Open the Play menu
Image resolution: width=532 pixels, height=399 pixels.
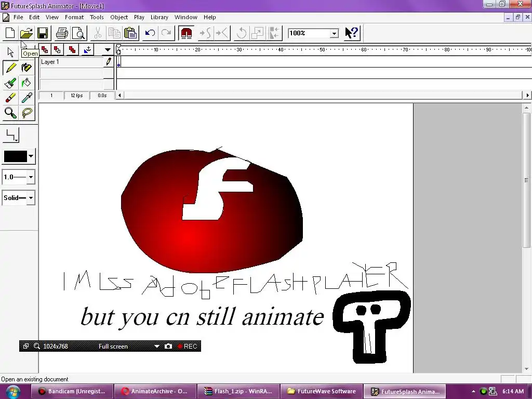(139, 17)
